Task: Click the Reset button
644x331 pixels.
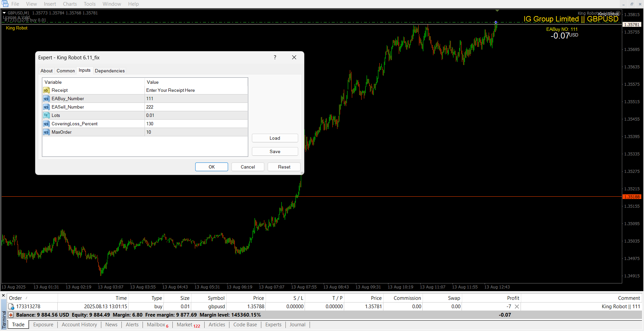Action: pyautogui.click(x=284, y=167)
